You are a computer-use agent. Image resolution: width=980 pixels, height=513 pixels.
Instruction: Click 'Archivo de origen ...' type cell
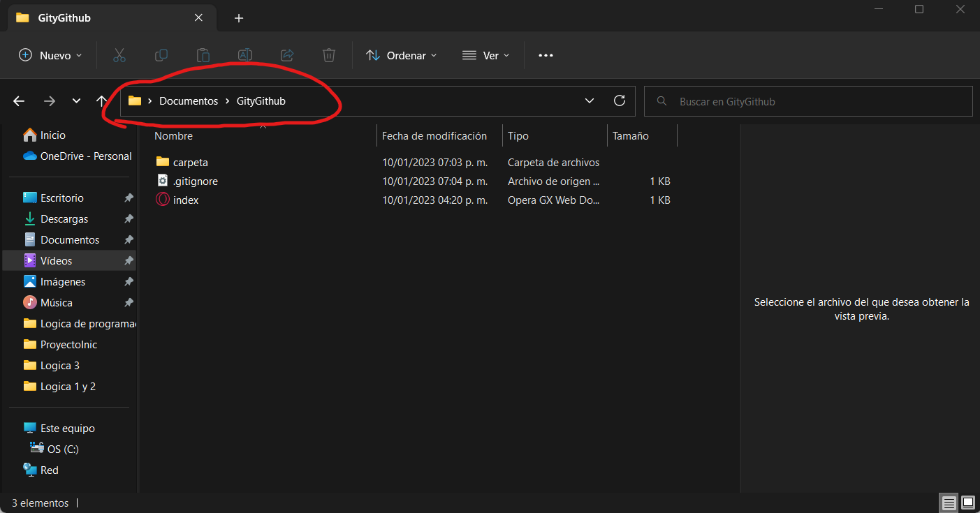coord(553,181)
